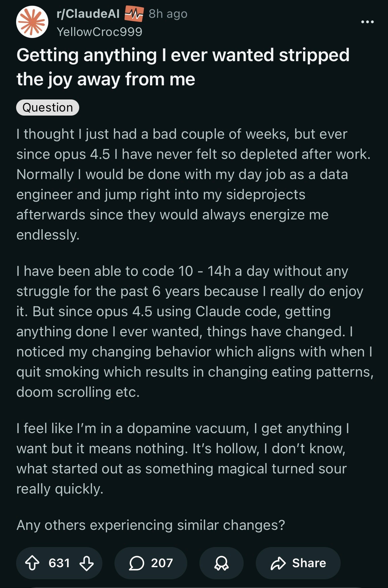Screen dimensions: 388x588
Task: Click the paragraph starting 'I thought I just'
Action: [193, 184]
